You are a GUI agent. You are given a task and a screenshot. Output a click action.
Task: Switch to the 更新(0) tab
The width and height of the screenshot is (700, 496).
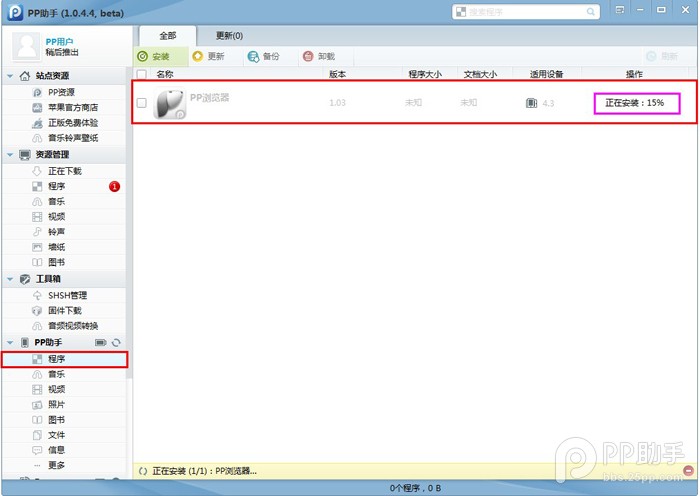coord(229,36)
